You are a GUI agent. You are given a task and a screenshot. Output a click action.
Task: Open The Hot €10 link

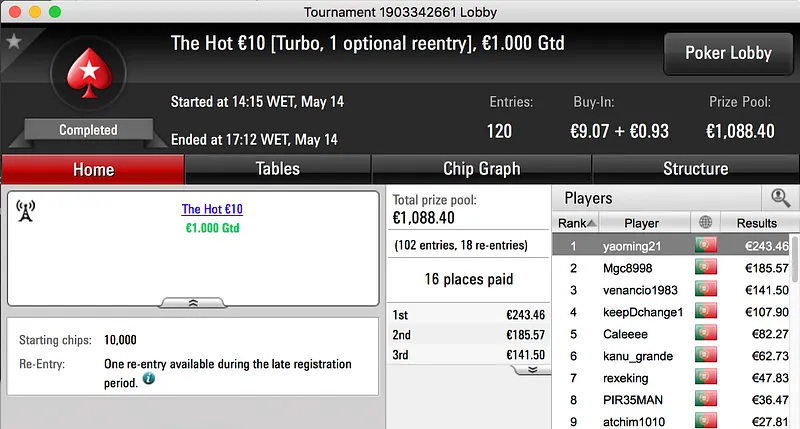[212, 209]
